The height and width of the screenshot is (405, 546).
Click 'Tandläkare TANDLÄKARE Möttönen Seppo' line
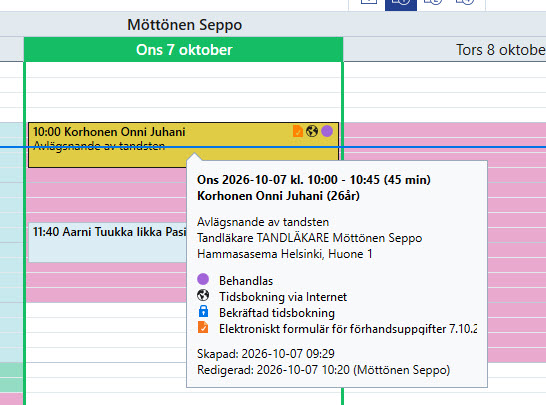[x=310, y=238]
